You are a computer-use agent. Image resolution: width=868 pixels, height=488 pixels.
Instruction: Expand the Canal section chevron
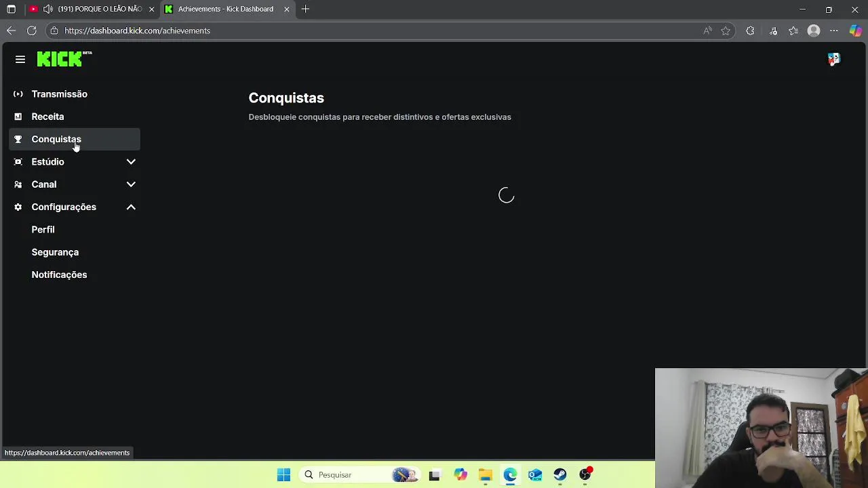(131, 184)
